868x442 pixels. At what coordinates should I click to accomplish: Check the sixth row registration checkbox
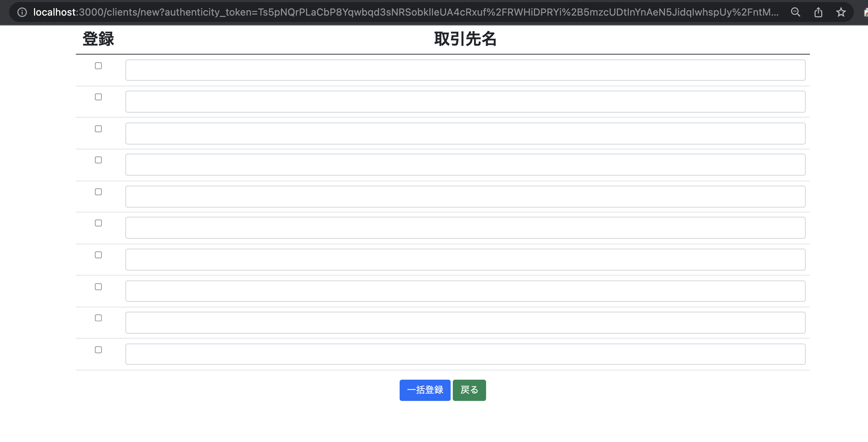98,223
